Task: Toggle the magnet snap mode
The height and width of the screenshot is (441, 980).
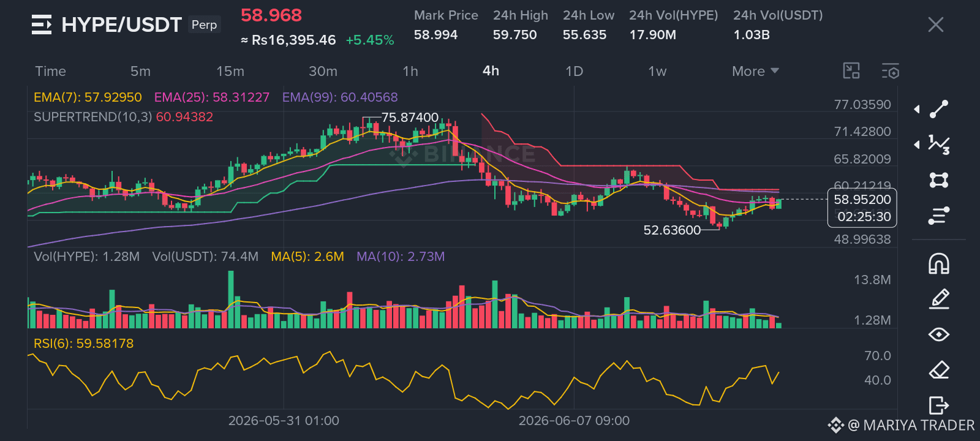Action: pos(939,263)
